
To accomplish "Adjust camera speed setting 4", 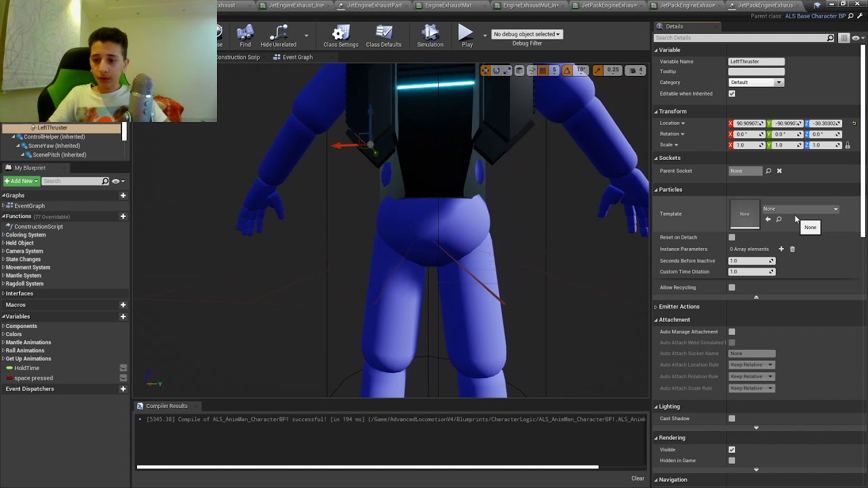I will pyautogui.click(x=635, y=70).
